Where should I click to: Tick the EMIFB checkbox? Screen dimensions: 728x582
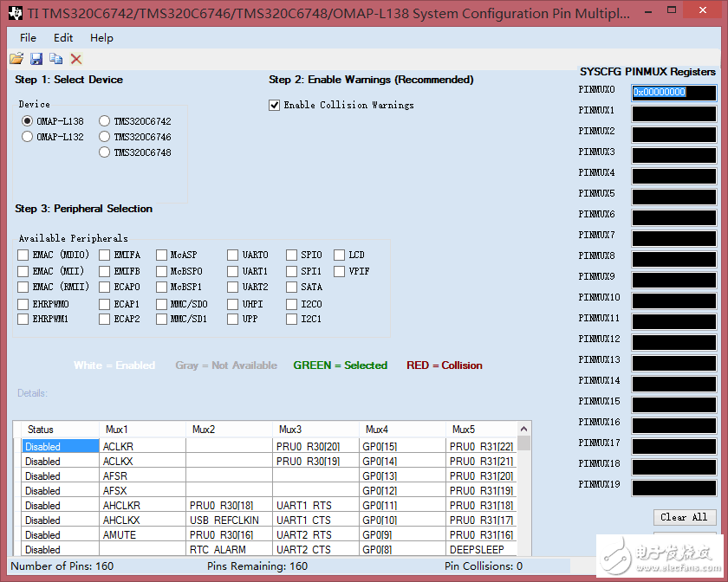(x=105, y=271)
